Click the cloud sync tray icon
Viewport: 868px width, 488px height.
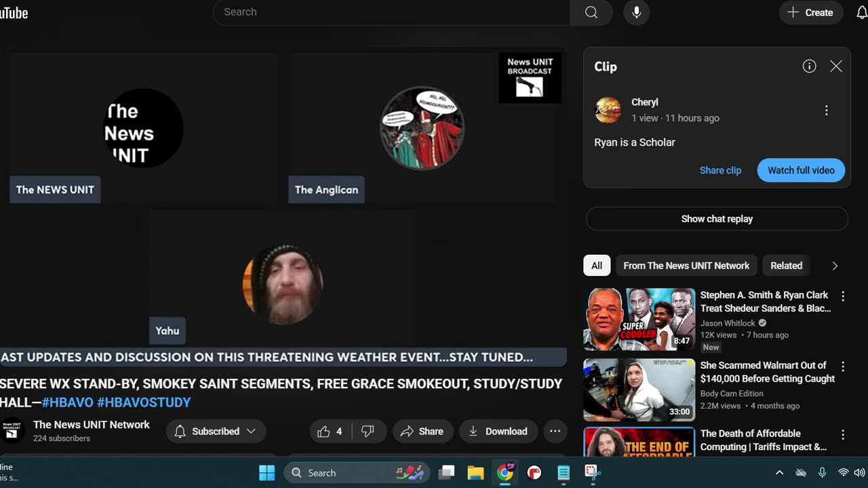[801, 472]
